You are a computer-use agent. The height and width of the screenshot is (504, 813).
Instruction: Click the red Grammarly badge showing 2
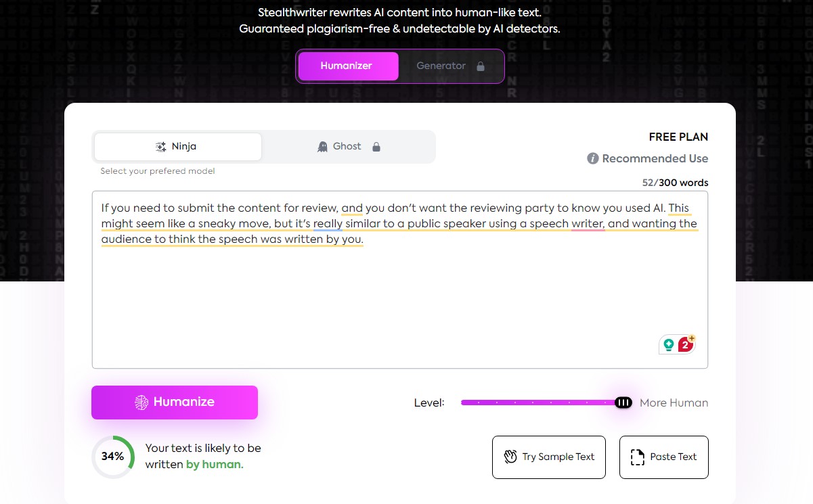(x=686, y=345)
